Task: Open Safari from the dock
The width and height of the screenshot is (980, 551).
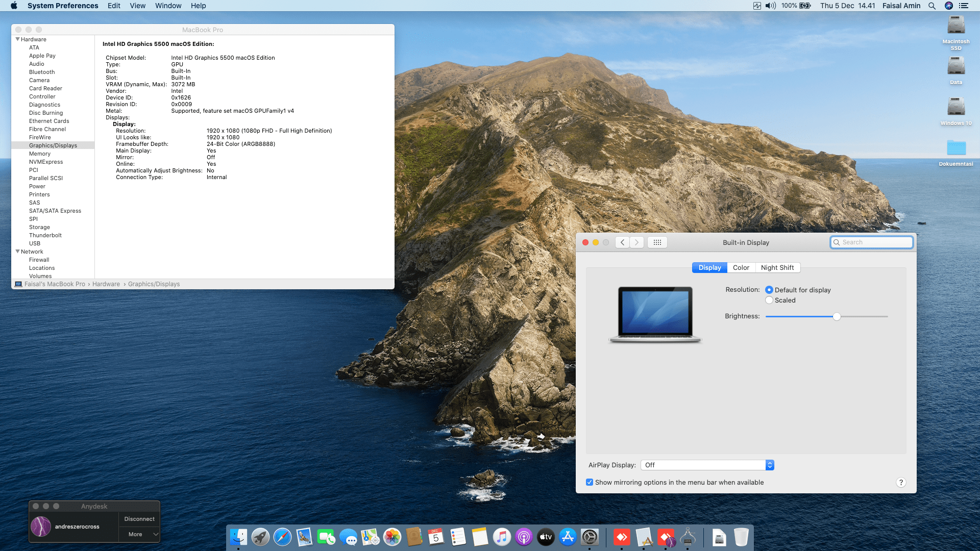Action: point(282,537)
